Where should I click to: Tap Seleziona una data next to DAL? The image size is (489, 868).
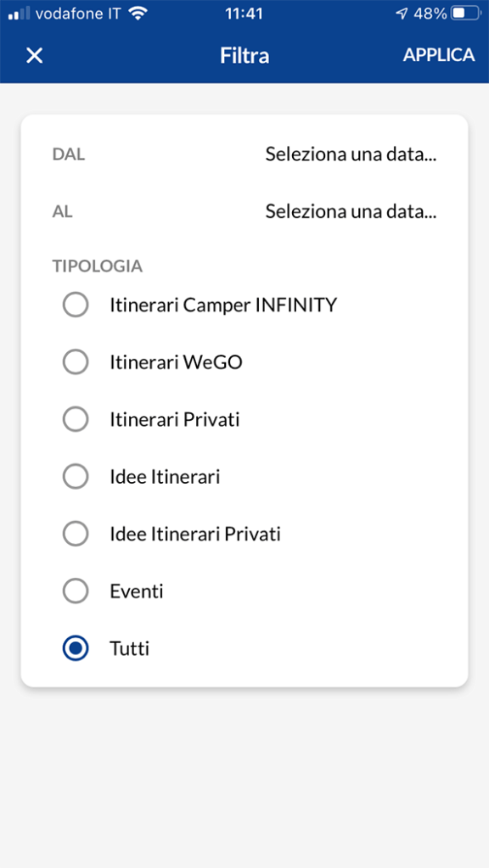[351, 154]
